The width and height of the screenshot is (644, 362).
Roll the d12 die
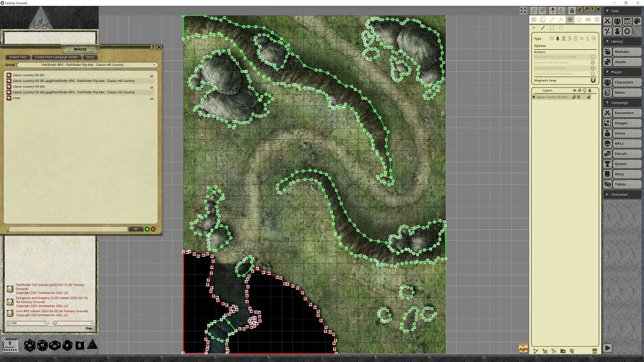coord(42,345)
